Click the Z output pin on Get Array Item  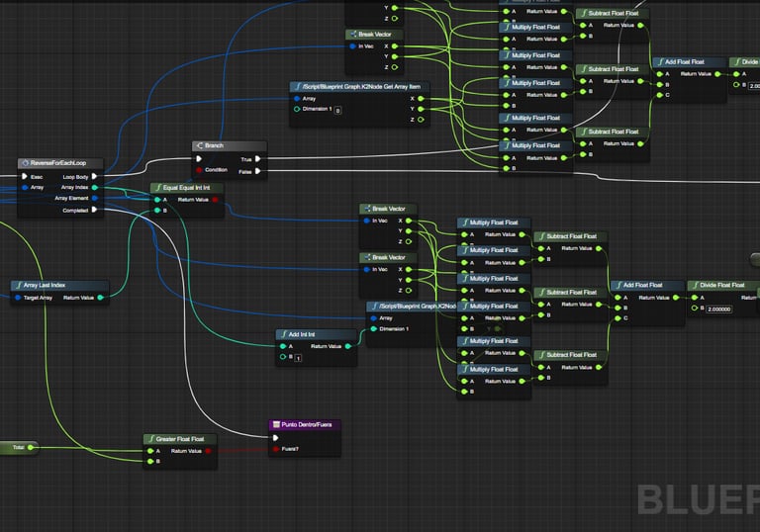point(421,120)
